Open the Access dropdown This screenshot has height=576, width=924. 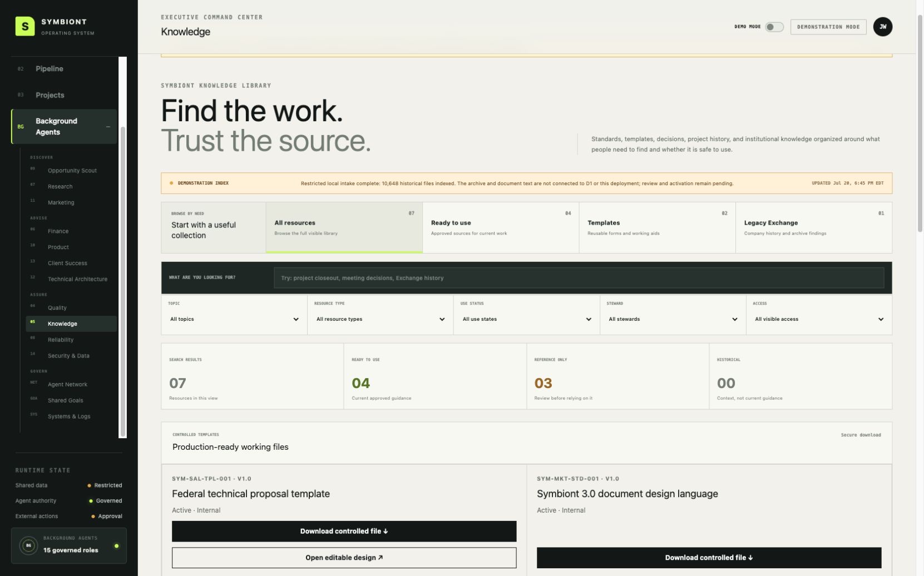coord(819,319)
